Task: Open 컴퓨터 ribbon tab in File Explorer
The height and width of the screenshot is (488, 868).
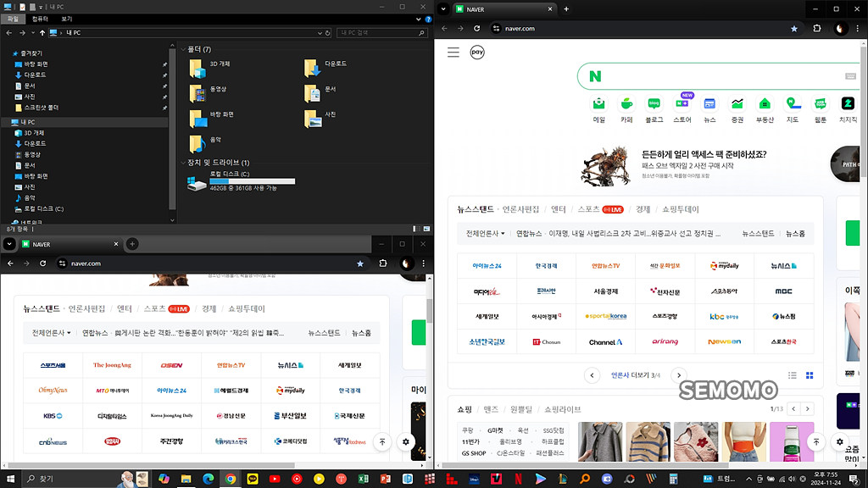Action: pos(40,19)
